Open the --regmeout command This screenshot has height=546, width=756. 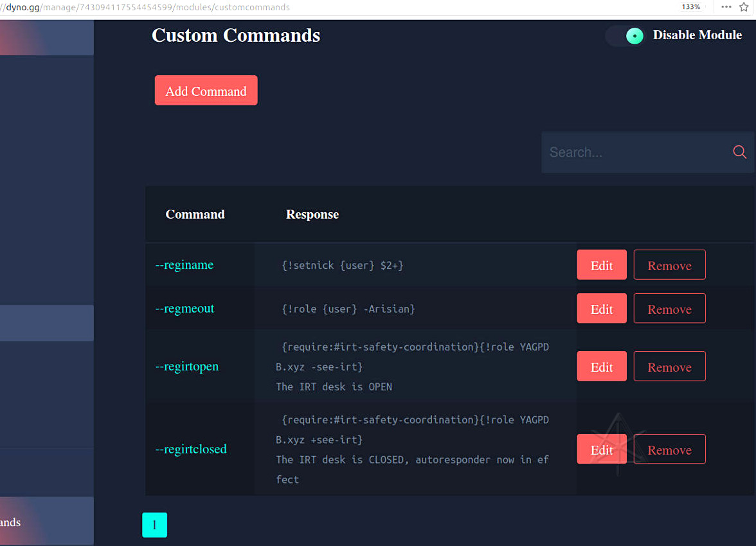[185, 309]
